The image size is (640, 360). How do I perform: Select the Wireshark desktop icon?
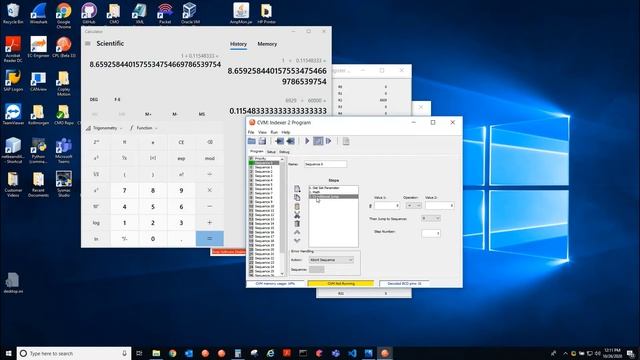coord(38,13)
